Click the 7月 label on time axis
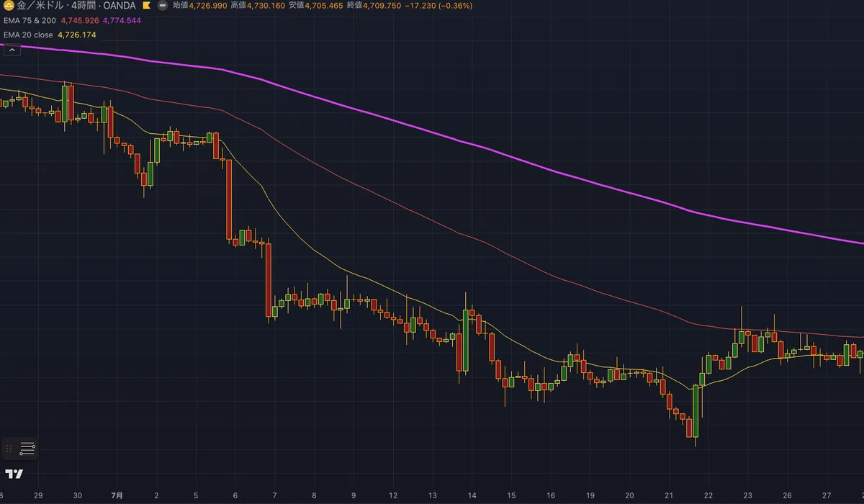The width and height of the screenshot is (864, 504). (117, 495)
